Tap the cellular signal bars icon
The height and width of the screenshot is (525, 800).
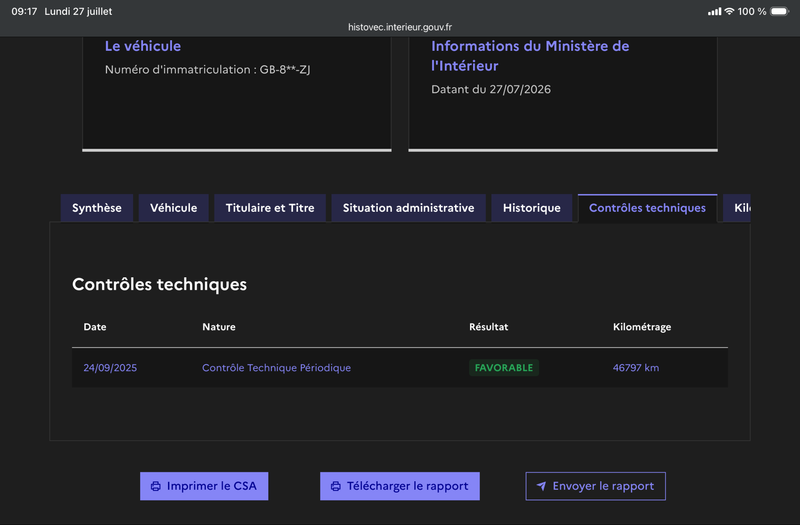click(714, 11)
